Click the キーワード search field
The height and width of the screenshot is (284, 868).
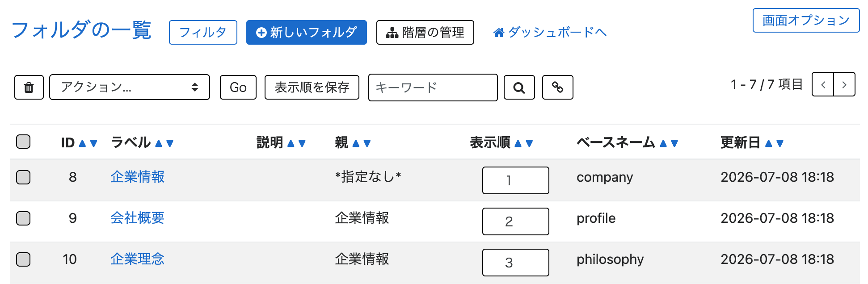point(433,88)
